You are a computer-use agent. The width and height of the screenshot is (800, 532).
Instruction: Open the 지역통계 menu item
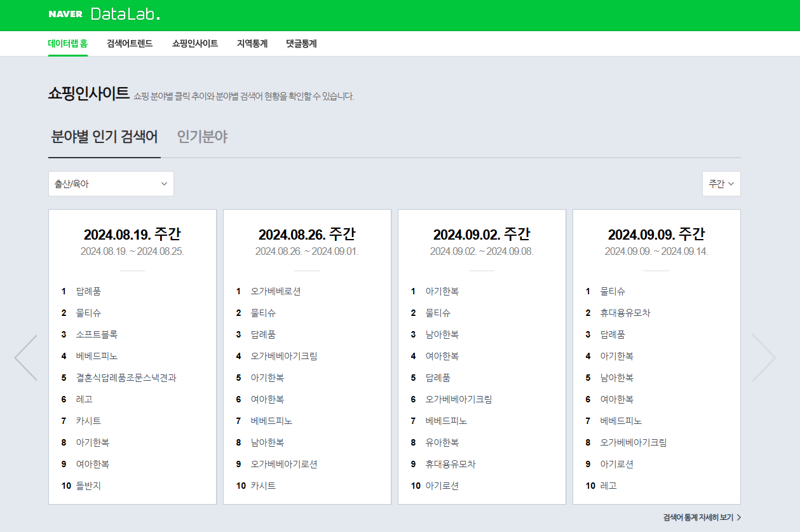coord(251,43)
